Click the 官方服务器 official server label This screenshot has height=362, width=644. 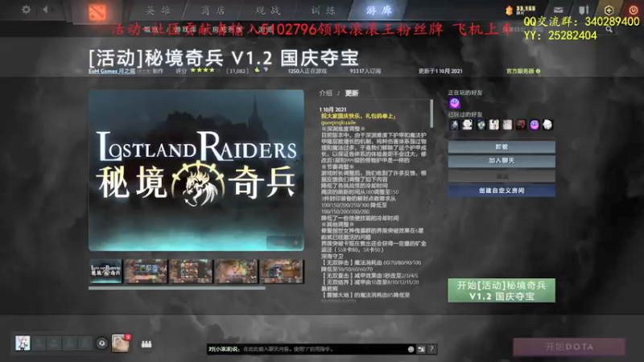[520, 71]
